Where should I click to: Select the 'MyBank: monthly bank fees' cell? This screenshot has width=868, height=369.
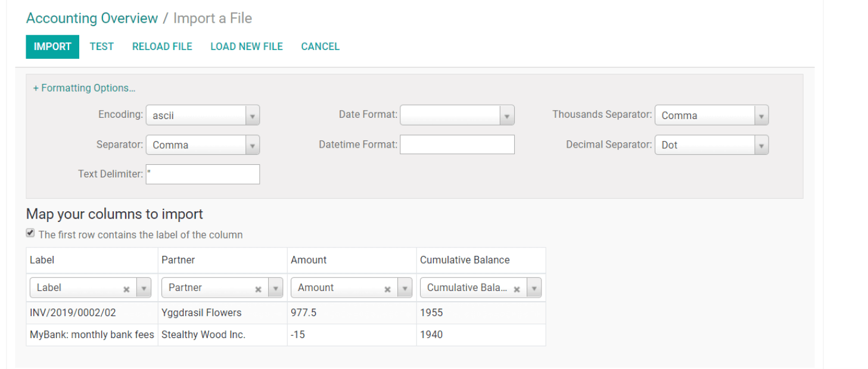pos(92,334)
